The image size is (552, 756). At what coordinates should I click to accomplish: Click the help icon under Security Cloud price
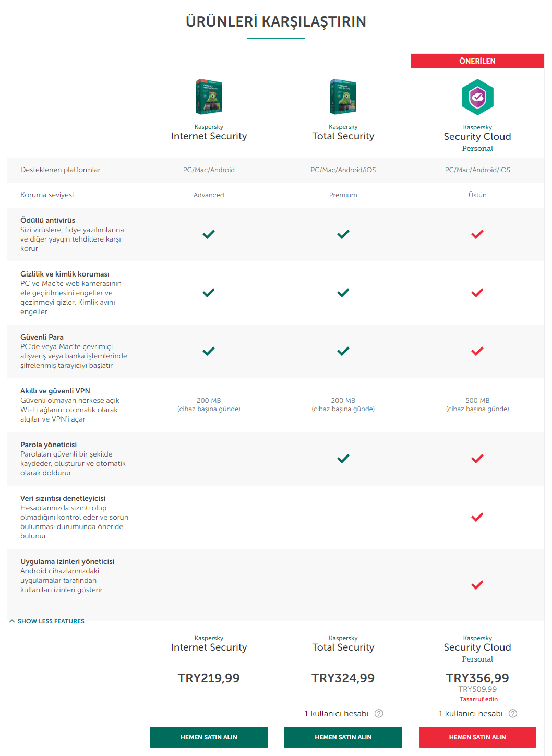click(513, 713)
